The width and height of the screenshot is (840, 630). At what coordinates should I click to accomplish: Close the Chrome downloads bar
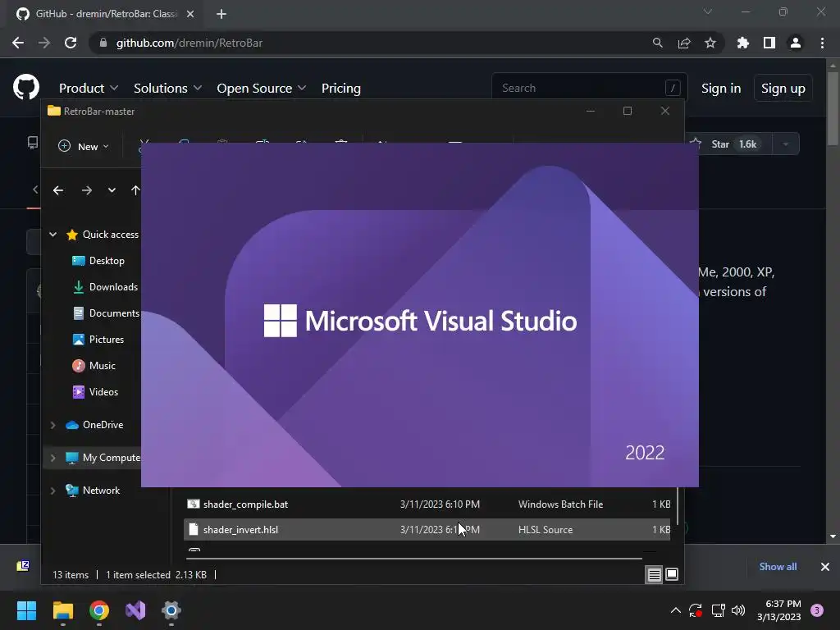tap(825, 566)
